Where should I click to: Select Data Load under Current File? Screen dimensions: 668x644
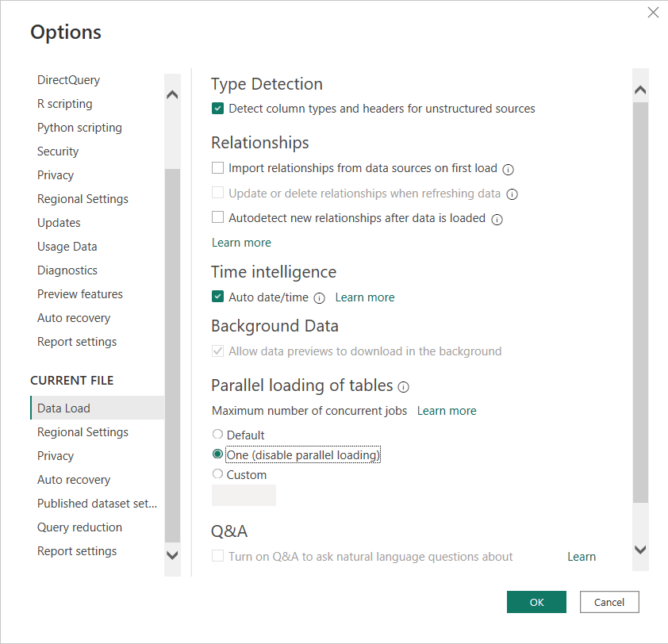click(97, 408)
